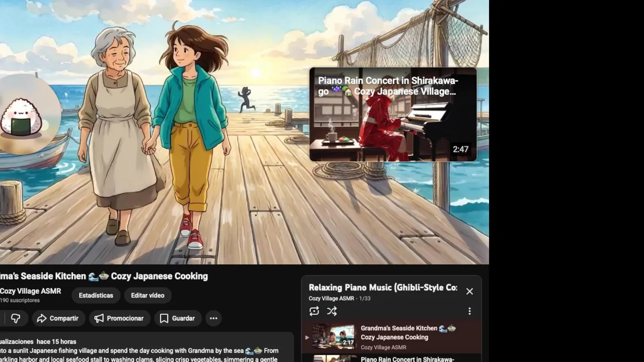Share the video via Compartir button

[57, 318]
